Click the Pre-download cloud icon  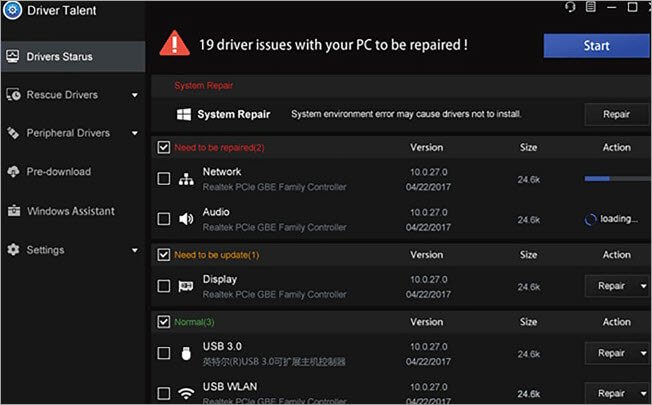(13, 171)
